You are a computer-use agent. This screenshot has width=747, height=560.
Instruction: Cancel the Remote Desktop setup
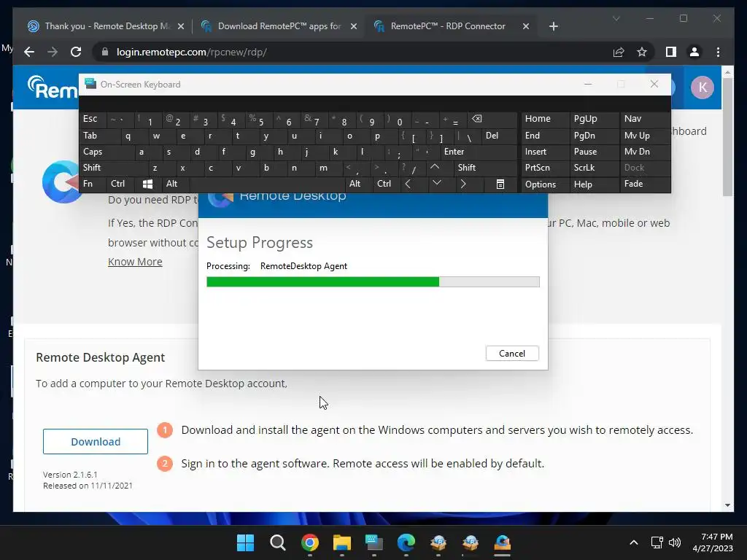pos(512,354)
